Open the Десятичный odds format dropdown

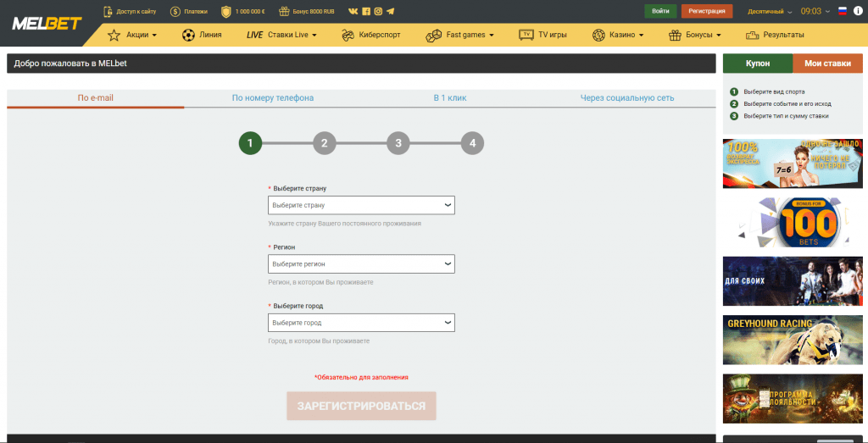(770, 11)
